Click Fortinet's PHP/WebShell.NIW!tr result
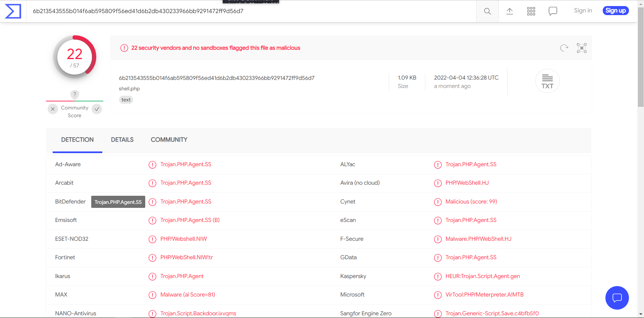 (186, 257)
